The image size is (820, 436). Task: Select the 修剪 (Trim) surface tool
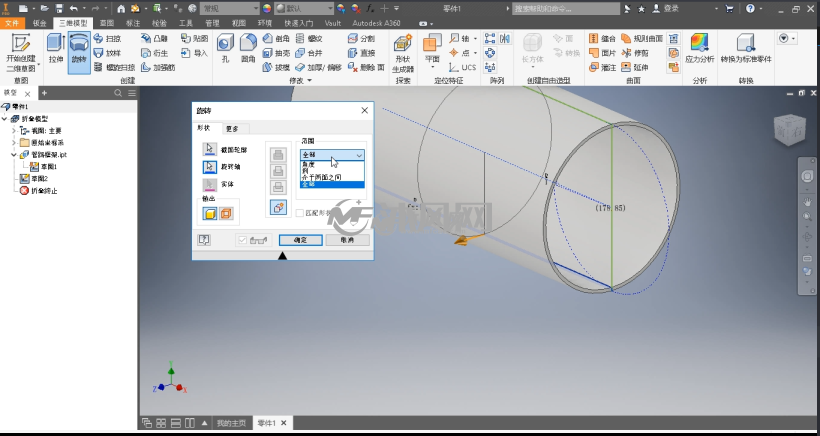tap(635, 53)
